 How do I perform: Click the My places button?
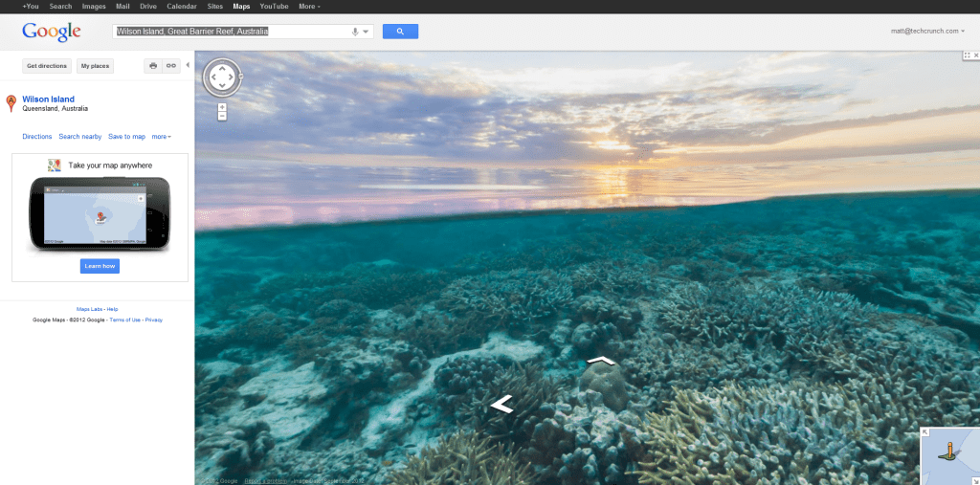pyautogui.click(x=95, y=66)
